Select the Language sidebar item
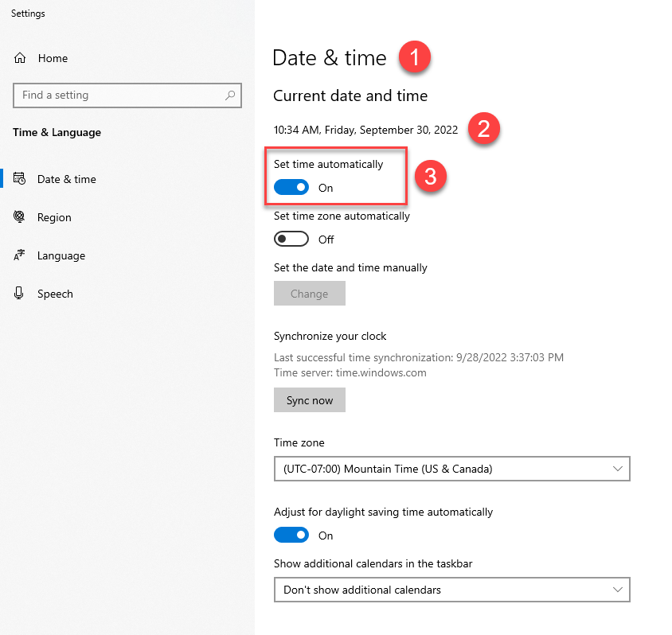672x635 pixels. pyautogui.click(x=61, y=255)
